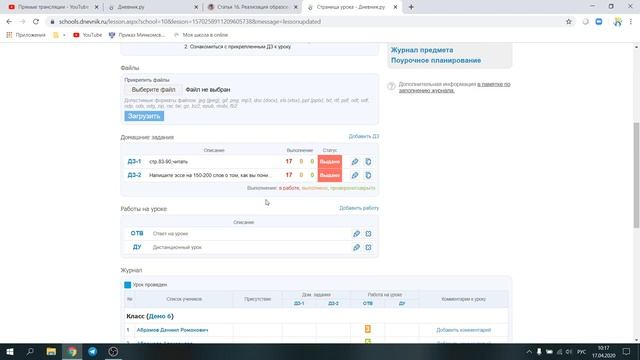Screen dimensions: 640x360
Task: Open the class 'Демо 6' link
Action: pos(160,316)
